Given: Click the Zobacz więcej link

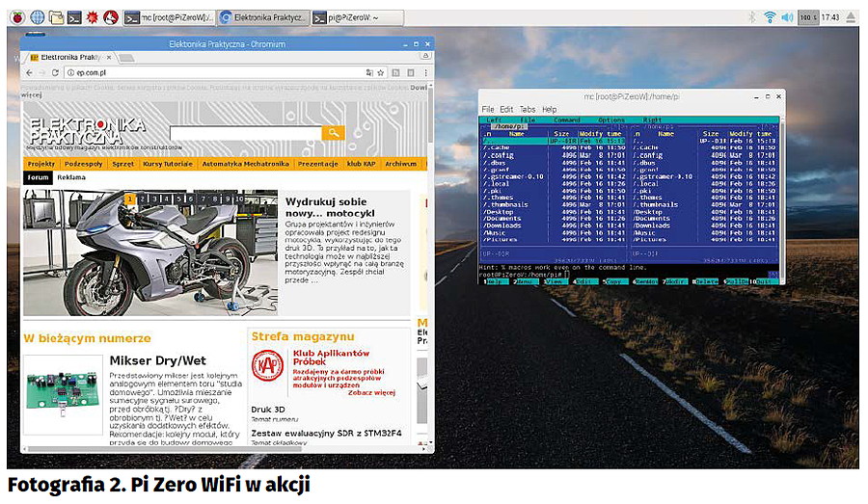Looking at the screenshot, I should [371, 392].
